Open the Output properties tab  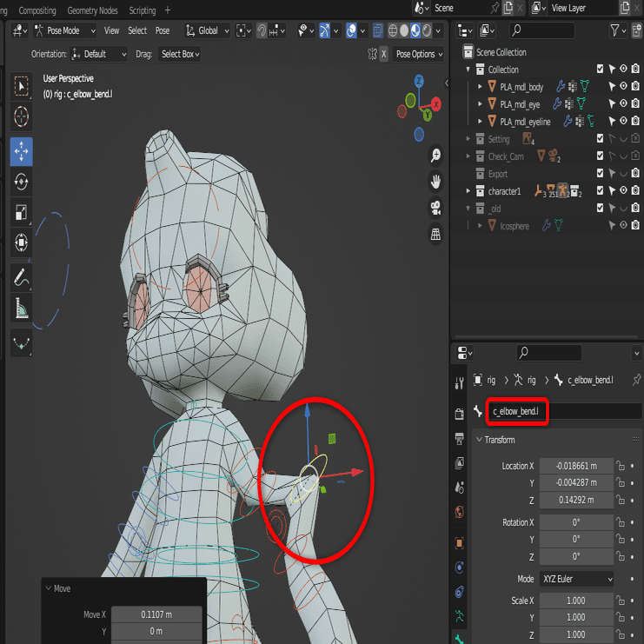460,439
